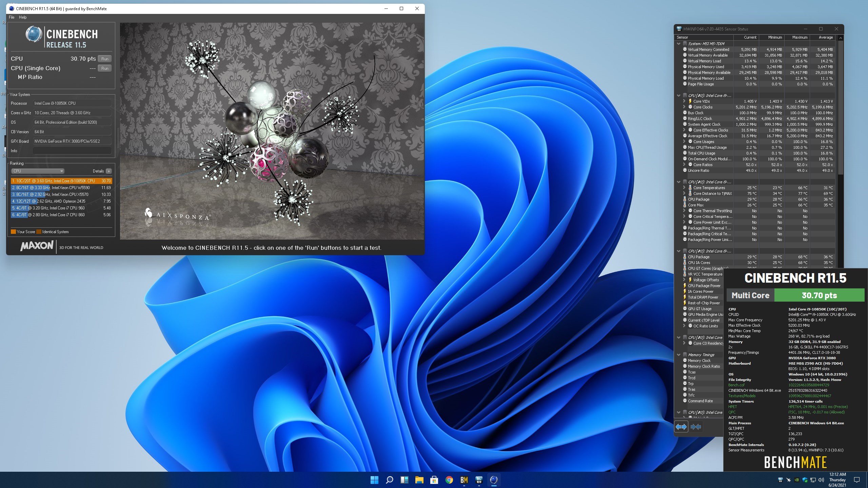Viewport: 868px width, 488px height.
Task: Run the CPU multi-core benchmark
Action: click(105, 59)
